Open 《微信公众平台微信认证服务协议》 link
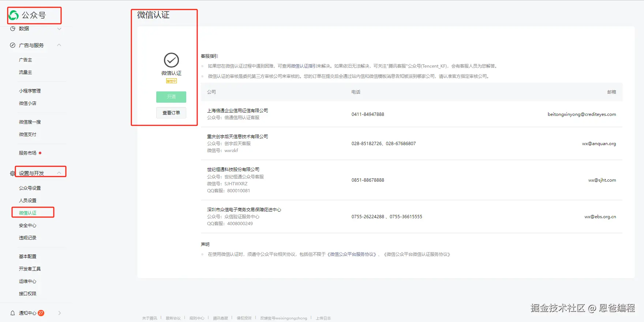This screenshot has height=322, width=644. [x=417, y=254]
